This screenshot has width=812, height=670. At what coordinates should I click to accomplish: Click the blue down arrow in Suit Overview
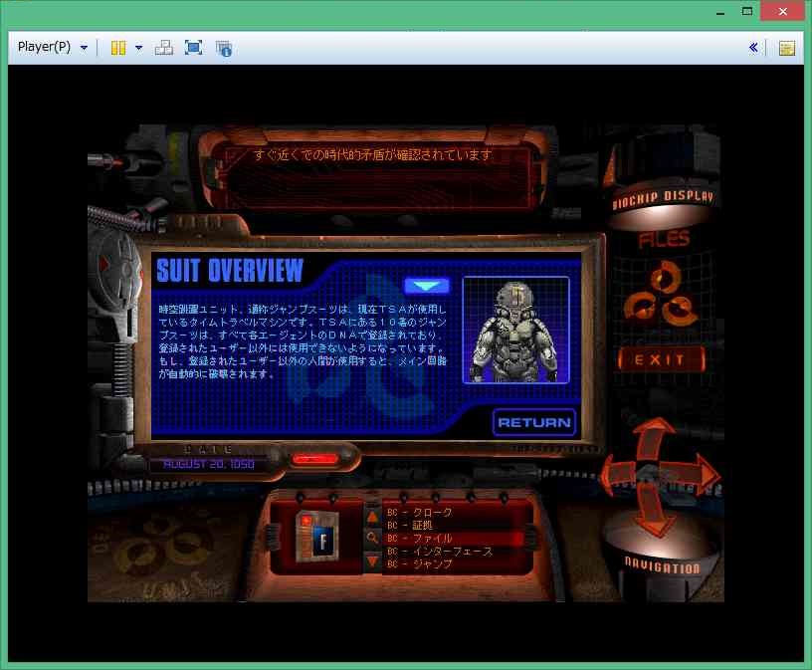[x=427, y=286]
